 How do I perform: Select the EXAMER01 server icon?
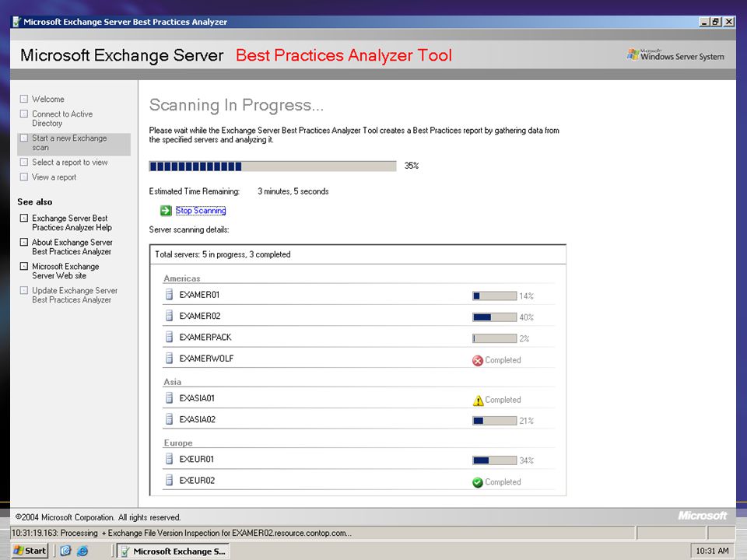coord(169,294)
